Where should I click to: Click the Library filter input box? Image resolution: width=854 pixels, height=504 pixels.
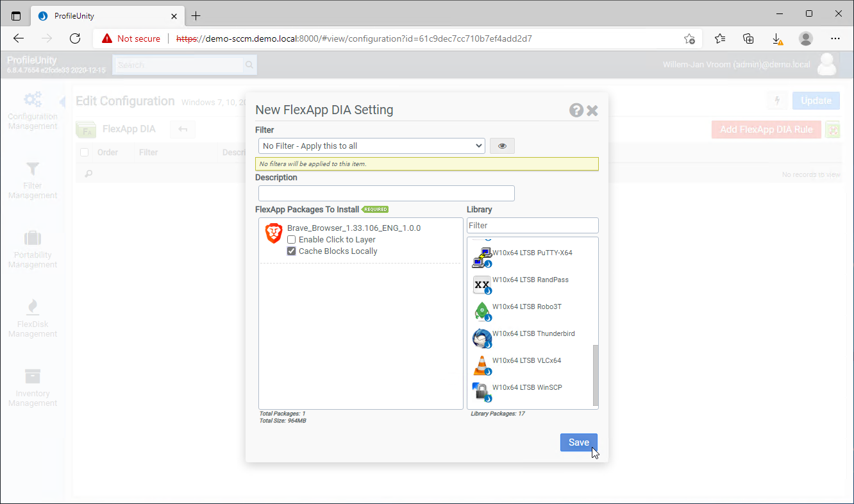pos(532,226)
